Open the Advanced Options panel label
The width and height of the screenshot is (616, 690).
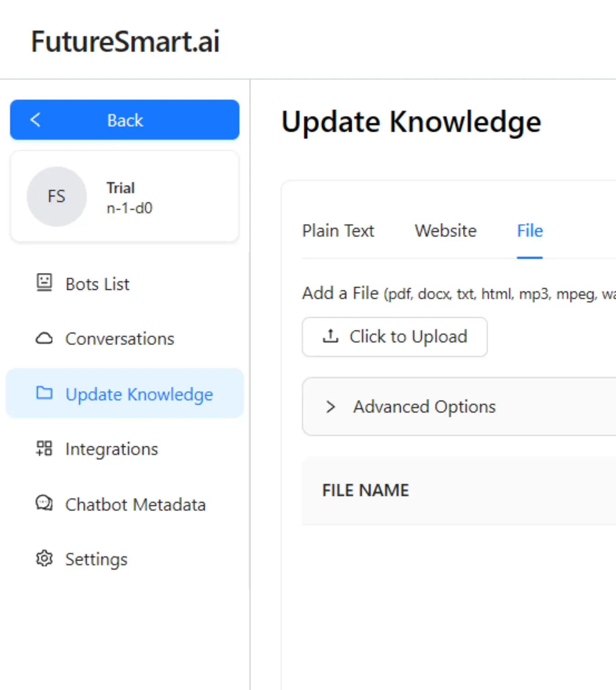(424, 407)
